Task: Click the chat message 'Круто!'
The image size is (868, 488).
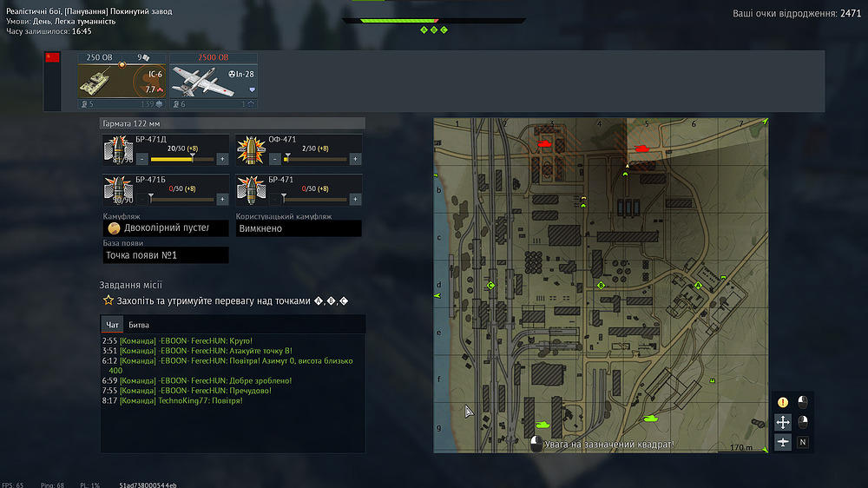Action: tap(177, 340)
